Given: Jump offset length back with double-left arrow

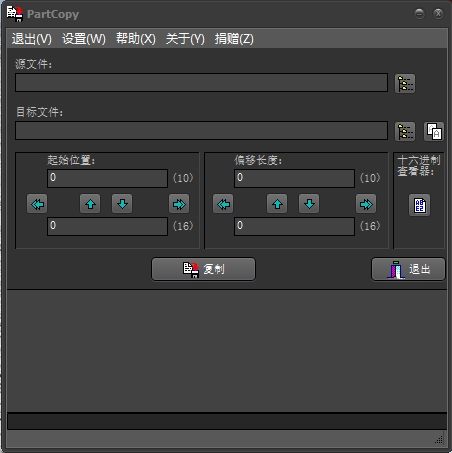Looking at the screenshot, I should coord(223,204).
